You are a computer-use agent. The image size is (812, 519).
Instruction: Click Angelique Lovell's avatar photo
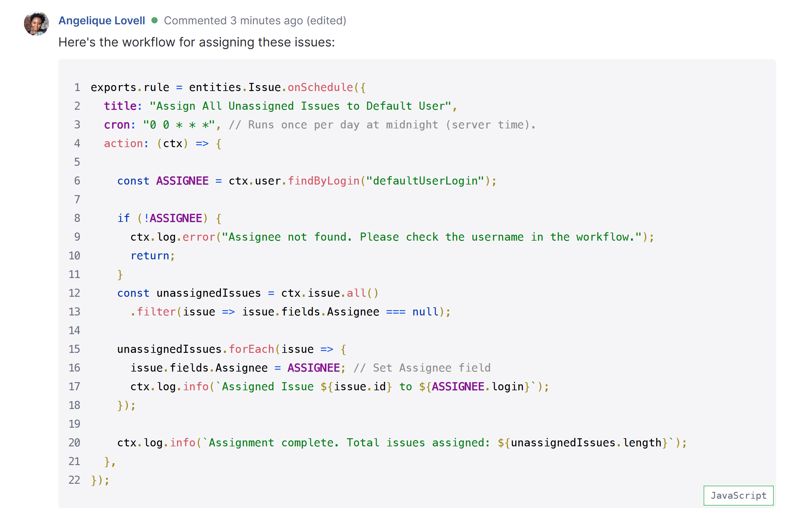36,23
